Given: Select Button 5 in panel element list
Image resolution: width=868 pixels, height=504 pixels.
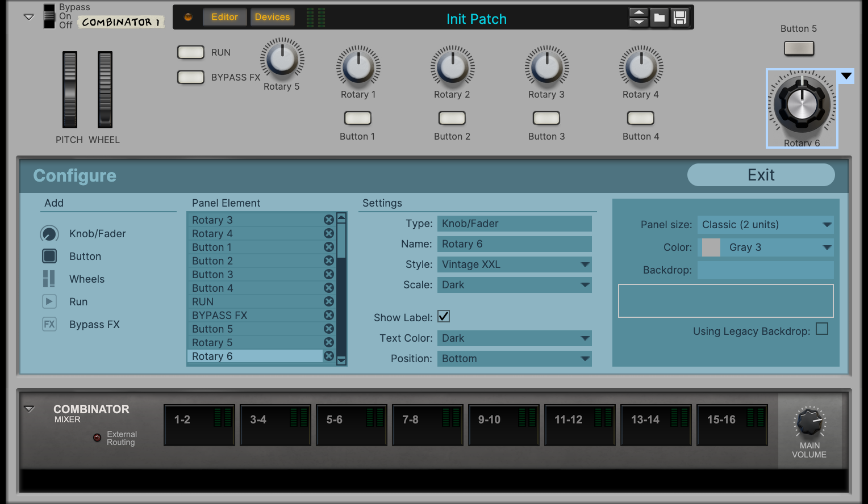Looking at the screenshot, I should pyautogui.click(x=255, y=329).
